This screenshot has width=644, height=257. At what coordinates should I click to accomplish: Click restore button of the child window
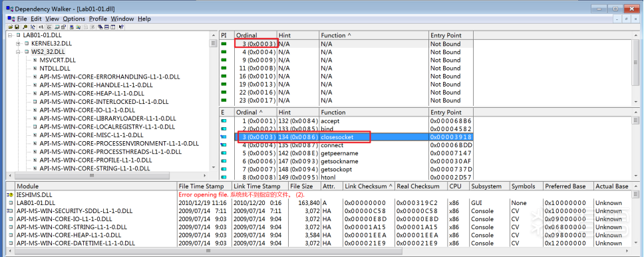pos(626,19)
